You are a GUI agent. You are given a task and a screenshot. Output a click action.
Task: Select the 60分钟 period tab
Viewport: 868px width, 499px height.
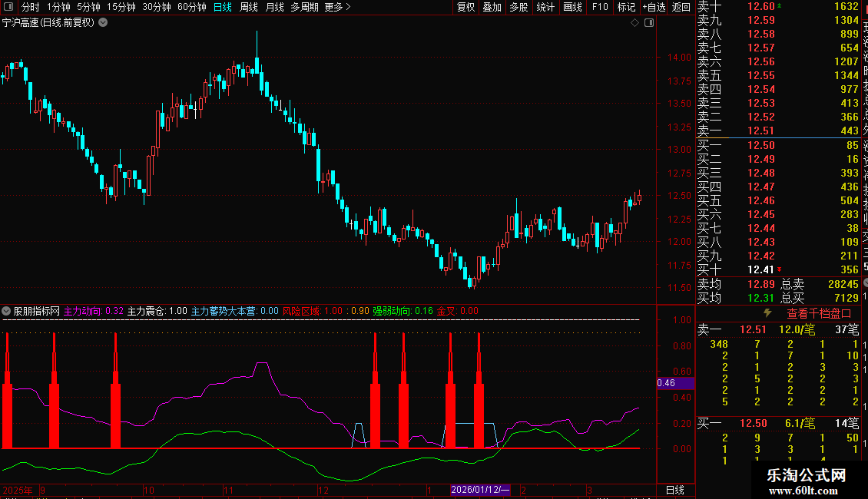click(191, 7)
